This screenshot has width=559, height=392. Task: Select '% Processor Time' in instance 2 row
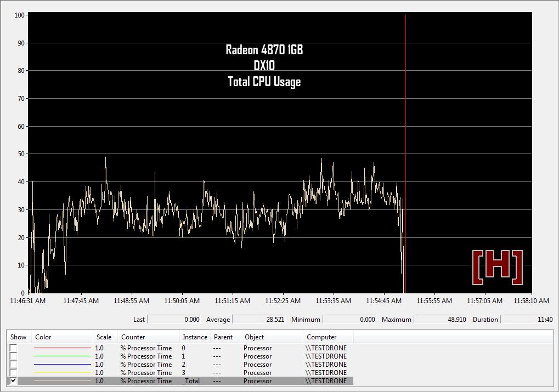point(146,364)
